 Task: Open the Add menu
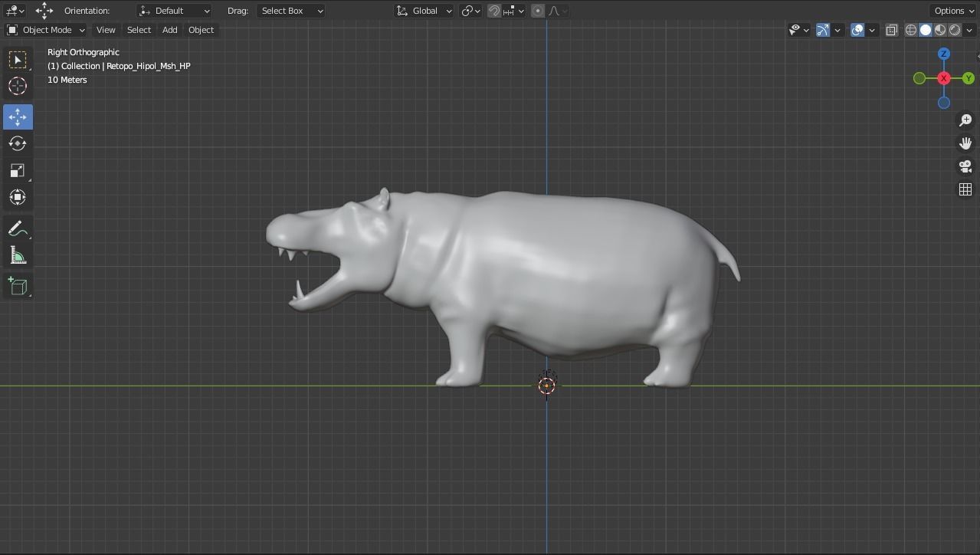169,30
